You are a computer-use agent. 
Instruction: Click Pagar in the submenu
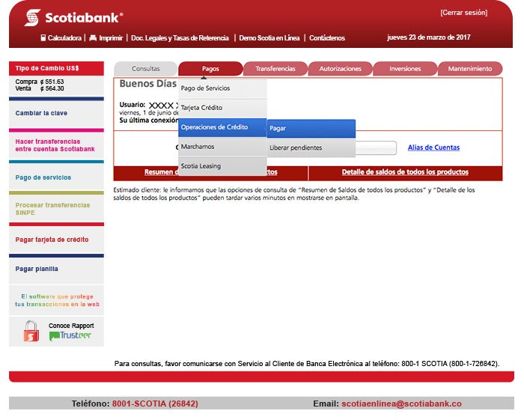click(311, 128)
